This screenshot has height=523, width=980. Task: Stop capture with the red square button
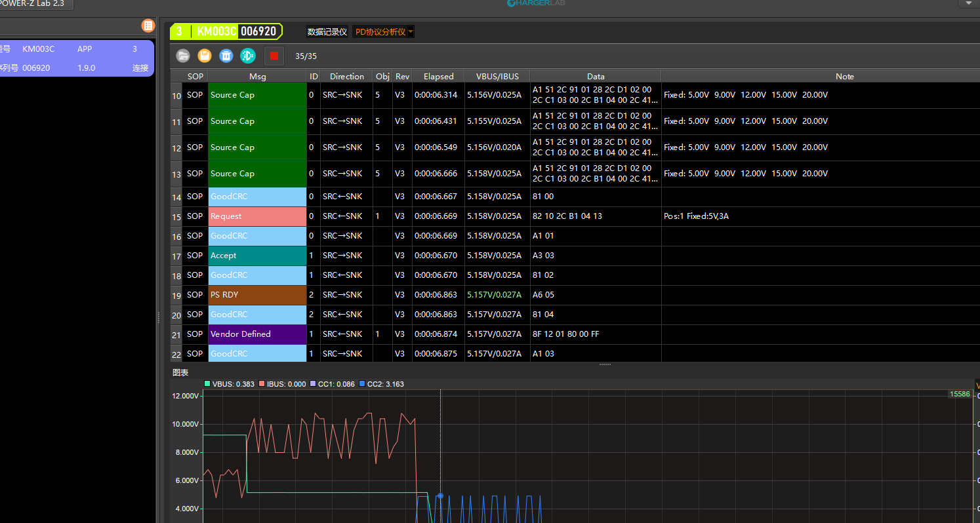coord(274,56)
